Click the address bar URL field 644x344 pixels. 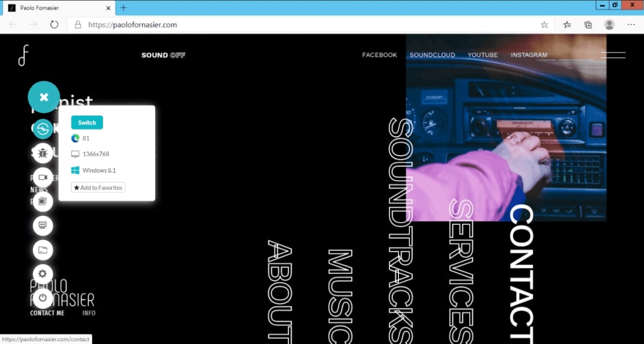point(310,25)
